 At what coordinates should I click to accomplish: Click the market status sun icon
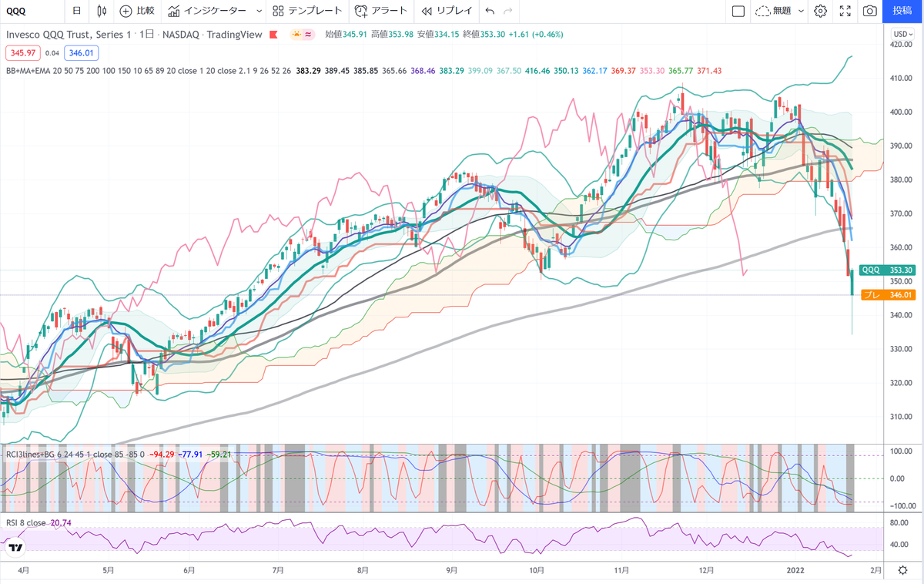(x=296, y=34)
